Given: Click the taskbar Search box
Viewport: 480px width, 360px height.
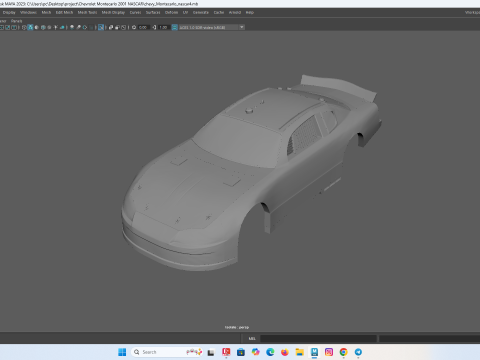Looking at the screenshot, I should pos(167,352).
